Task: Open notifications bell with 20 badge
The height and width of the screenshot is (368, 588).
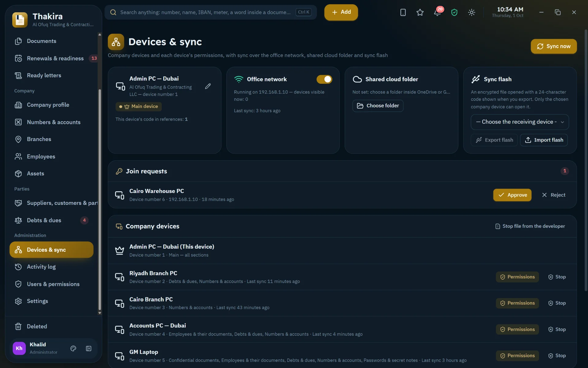Action: 437,12
